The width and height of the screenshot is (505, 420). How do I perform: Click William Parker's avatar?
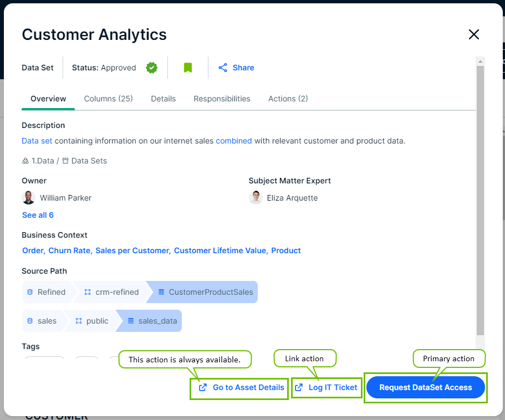point(28,198)
